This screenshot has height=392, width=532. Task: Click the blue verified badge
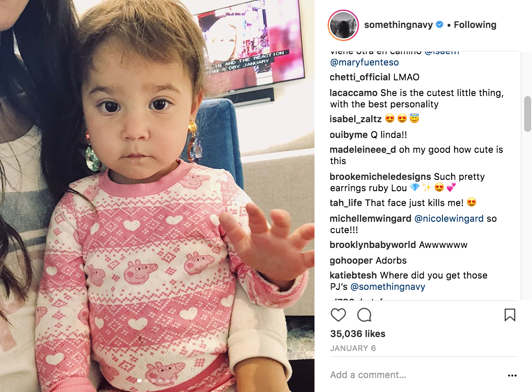(x=440, y=25)
